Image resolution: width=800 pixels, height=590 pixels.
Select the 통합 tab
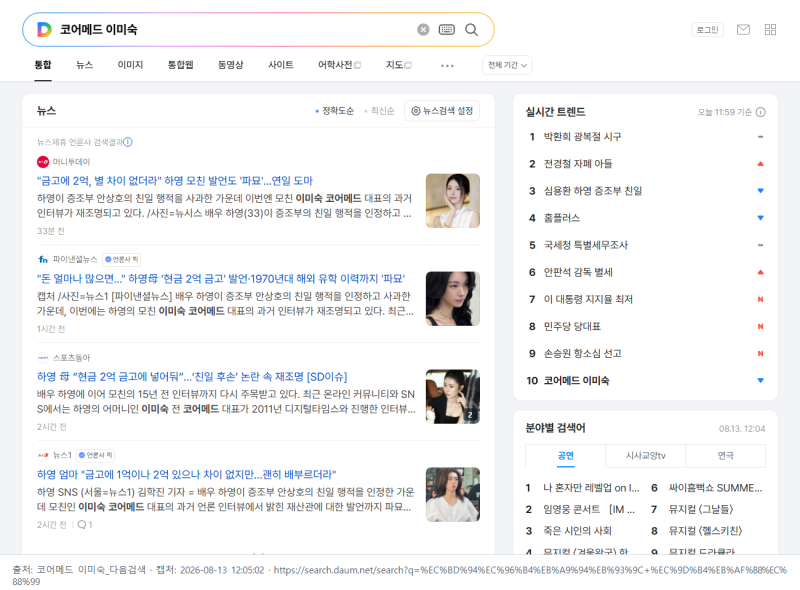click(43, 65)
